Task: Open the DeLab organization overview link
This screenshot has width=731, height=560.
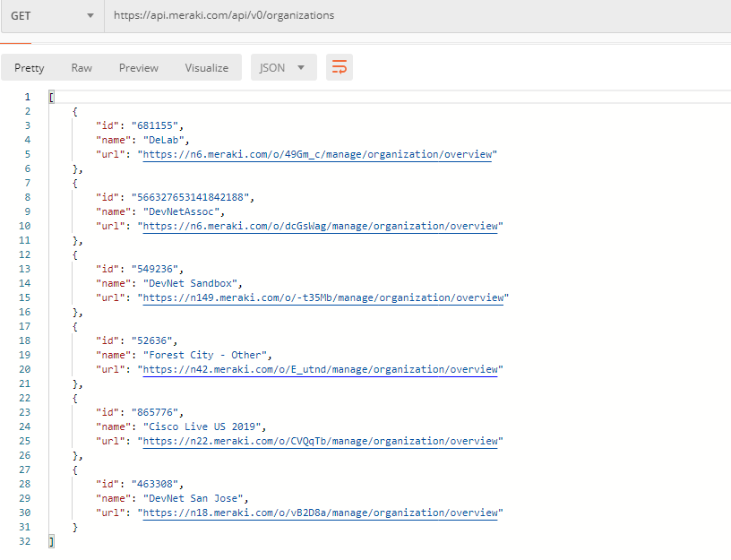Action: coord(317,154)
